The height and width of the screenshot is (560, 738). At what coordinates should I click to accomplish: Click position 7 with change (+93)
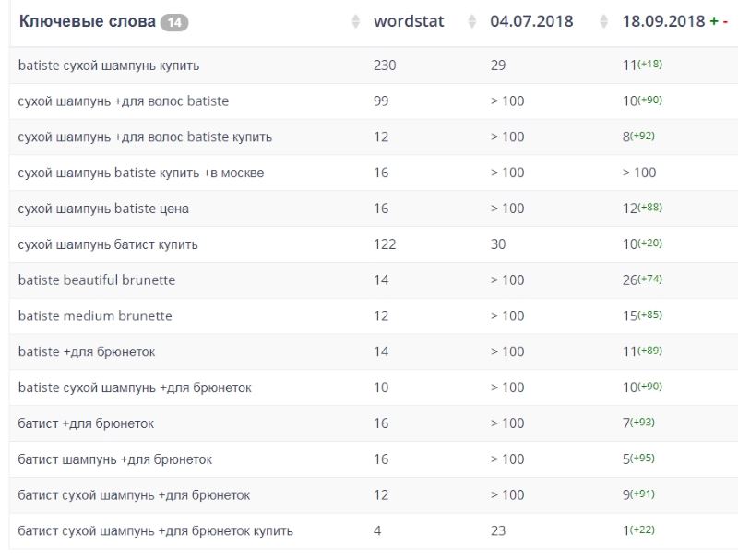638,423
